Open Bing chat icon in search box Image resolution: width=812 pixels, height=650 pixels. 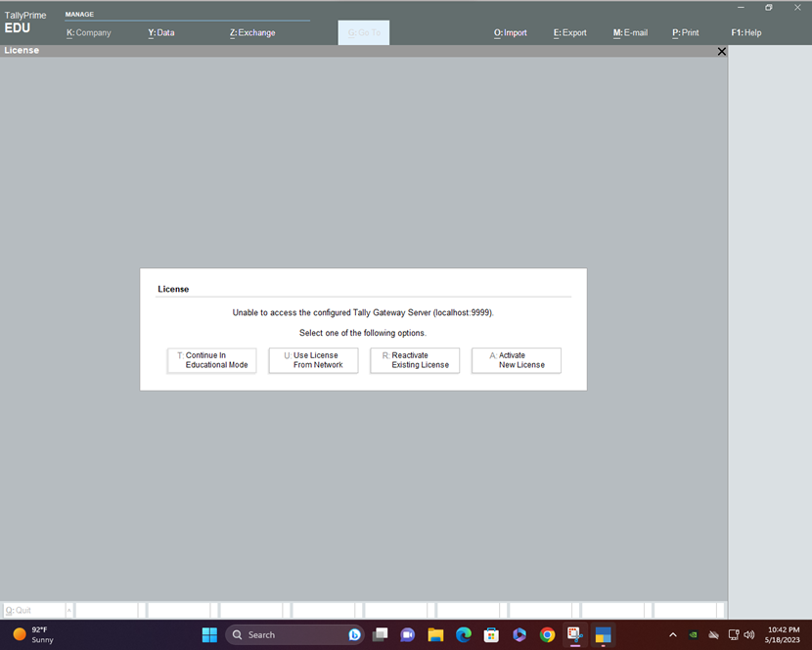pos(355,634)
